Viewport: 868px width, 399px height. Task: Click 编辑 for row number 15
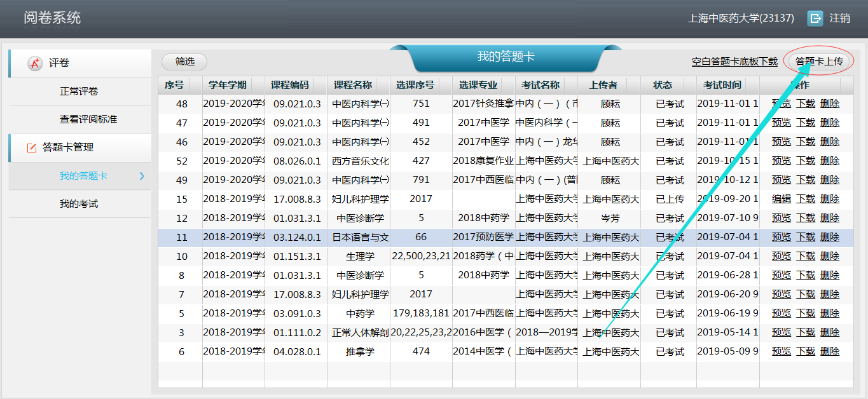click(782, 199)
